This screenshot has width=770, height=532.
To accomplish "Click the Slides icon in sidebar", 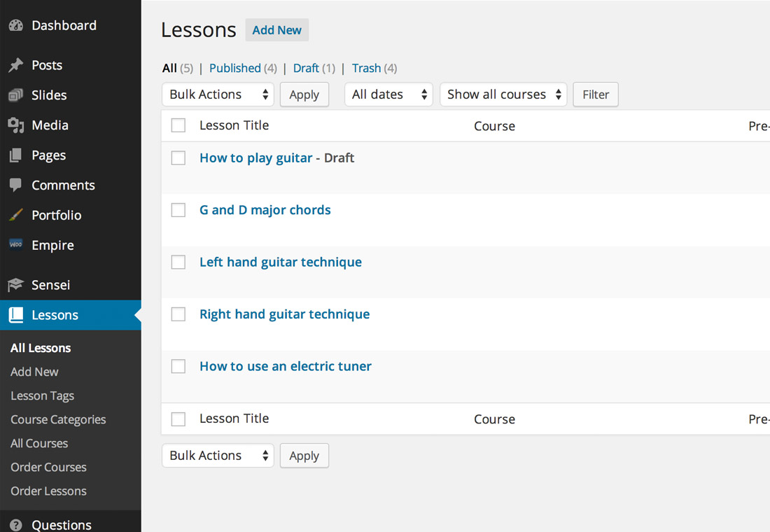I will tap(15, 95).
